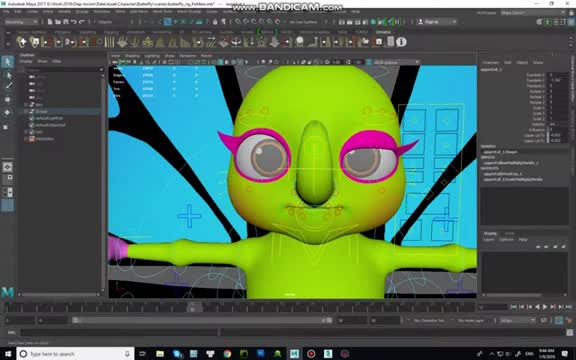
Task: Click the round info icon on shelf
Action: coord(401,42)
